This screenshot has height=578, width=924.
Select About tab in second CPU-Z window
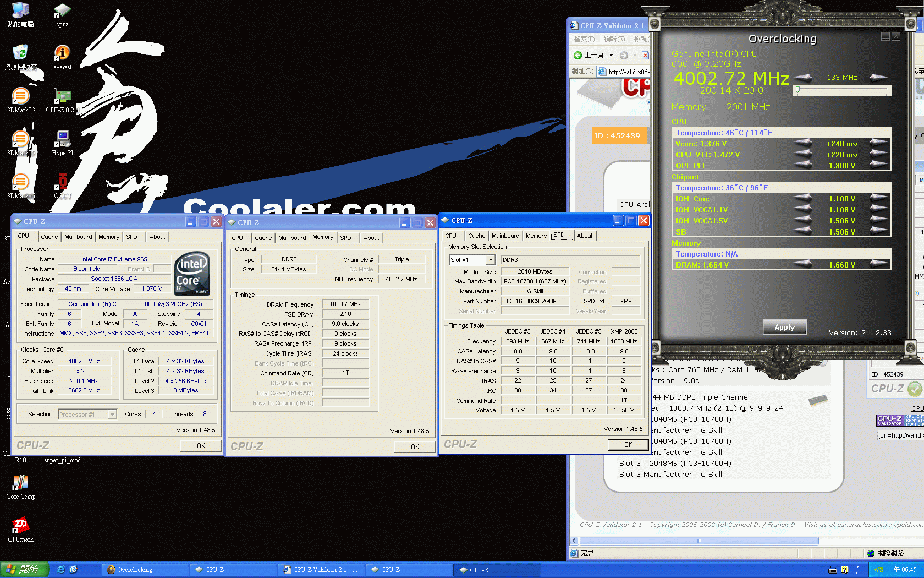pyautogui.click(x=371, y=238)
